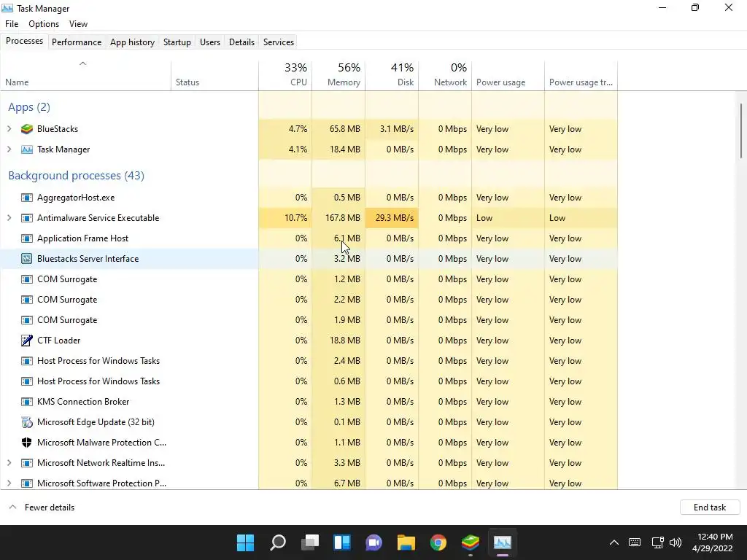Screen dimensions: 747x560
Task: Click the Bluestacks Server Interface icon
Action: pyautogui.click(x=27, y=259)
